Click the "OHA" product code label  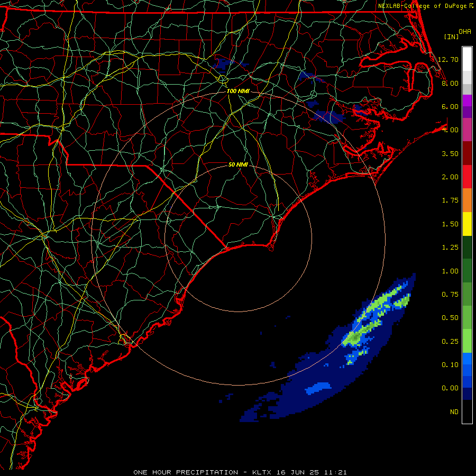465,32
